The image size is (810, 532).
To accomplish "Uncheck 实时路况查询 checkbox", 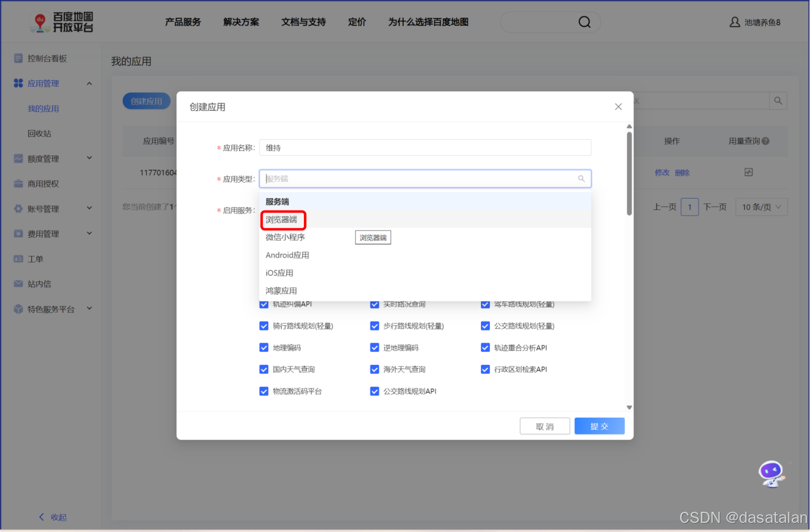I will pyautogui.click(x=375, y=304).
